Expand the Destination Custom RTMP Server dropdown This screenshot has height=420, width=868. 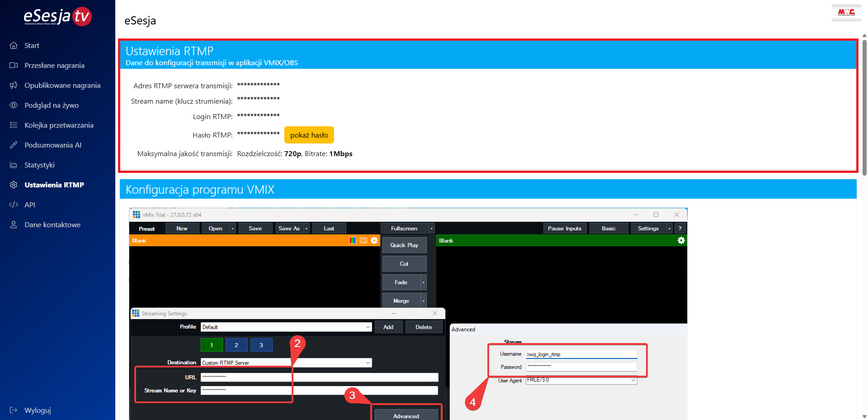pos(368,363)
